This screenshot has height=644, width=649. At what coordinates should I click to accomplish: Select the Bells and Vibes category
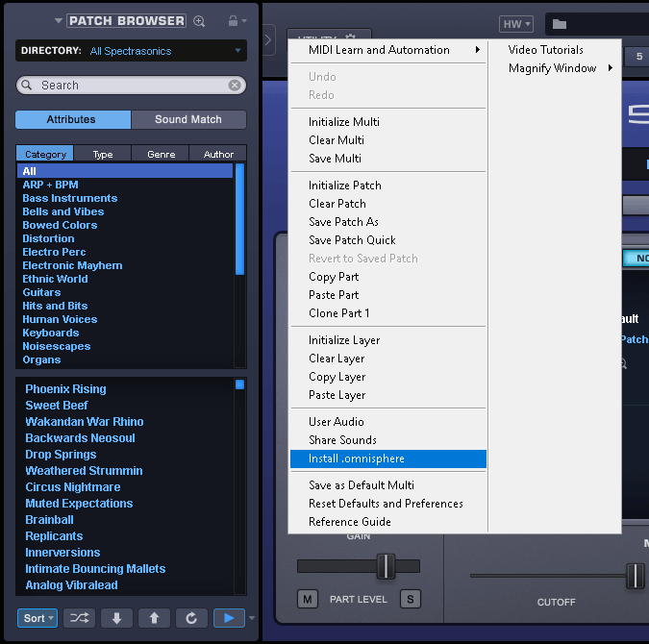(x=125, y=211)
